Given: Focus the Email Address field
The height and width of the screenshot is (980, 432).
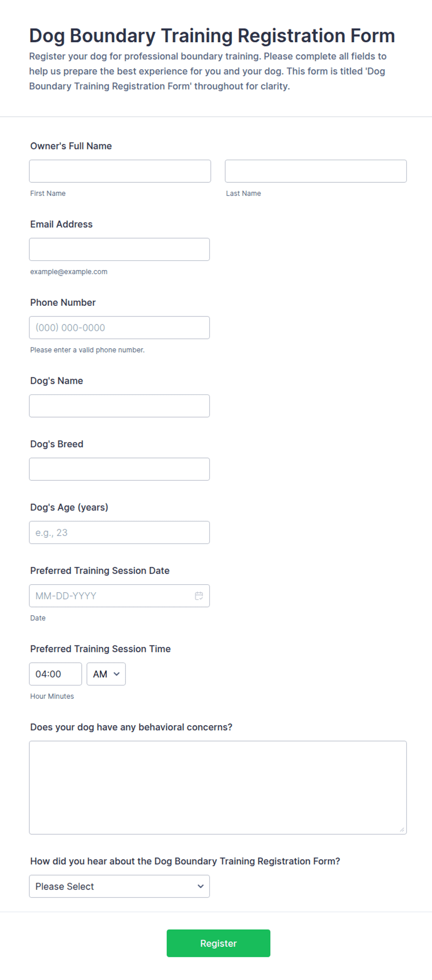Looking at the screenshot, I should (119, 249).
